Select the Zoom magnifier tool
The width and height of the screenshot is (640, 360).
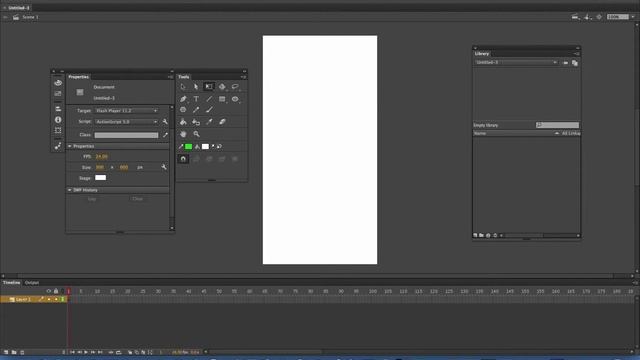click(196, 134)
